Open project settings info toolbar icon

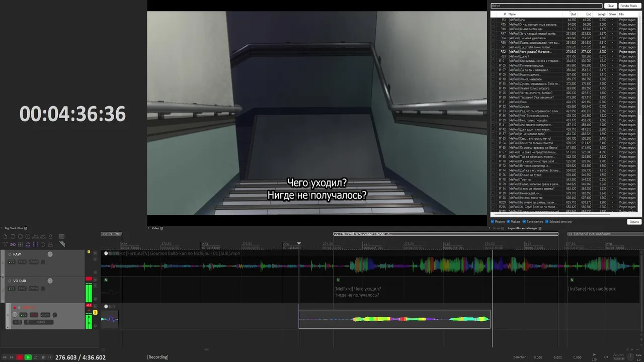tap(28, 237)
